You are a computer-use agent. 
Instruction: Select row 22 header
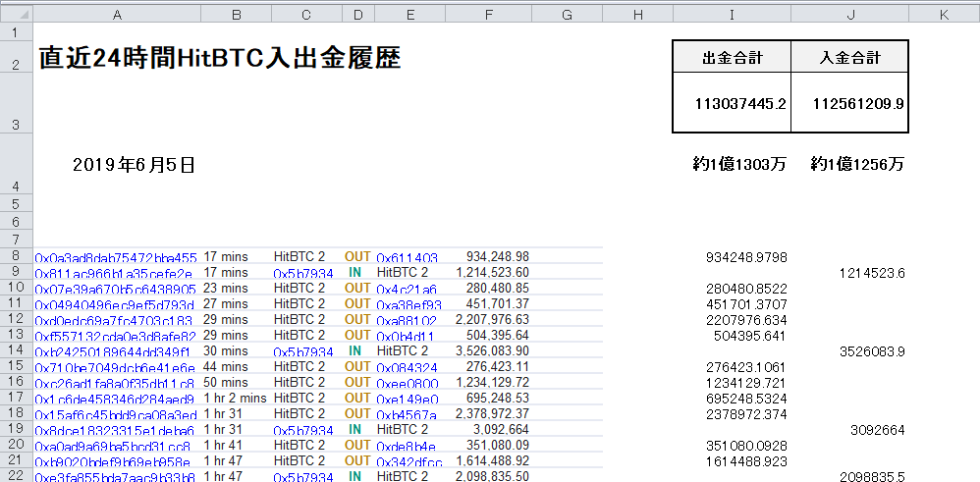(x=17, y=476)
